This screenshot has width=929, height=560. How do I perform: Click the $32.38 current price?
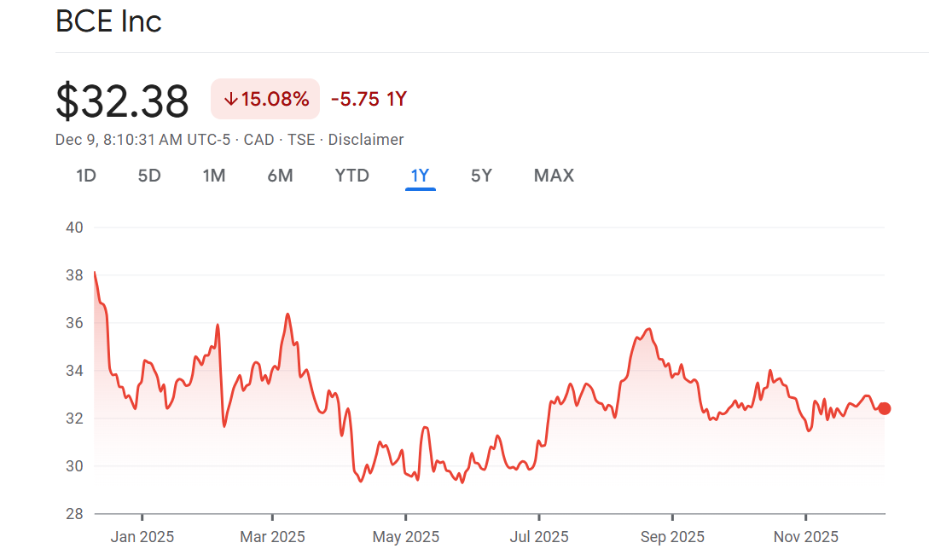click(x=122, y=101)
